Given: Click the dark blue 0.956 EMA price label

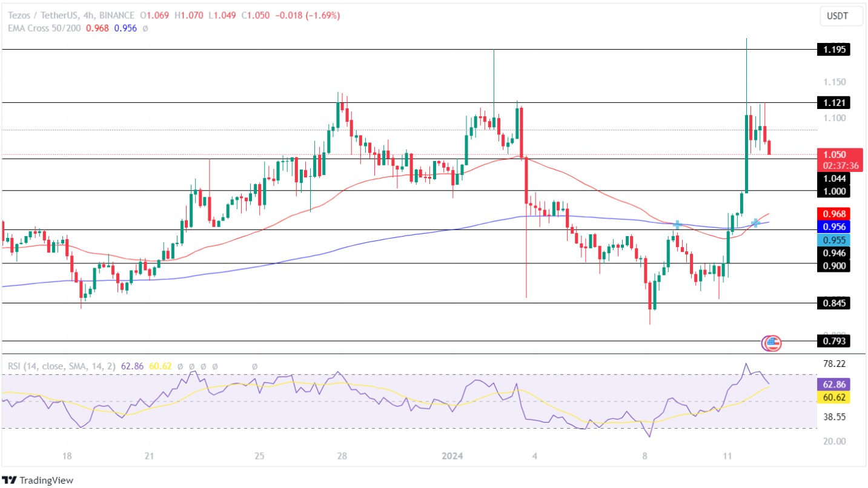Looking at the screenshot, I should [833, 226].
